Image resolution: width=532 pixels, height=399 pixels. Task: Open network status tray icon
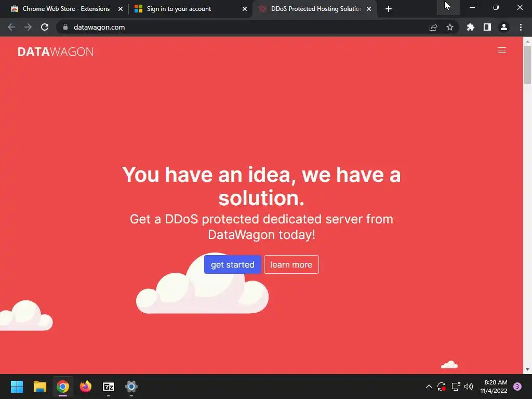(456, 387)
